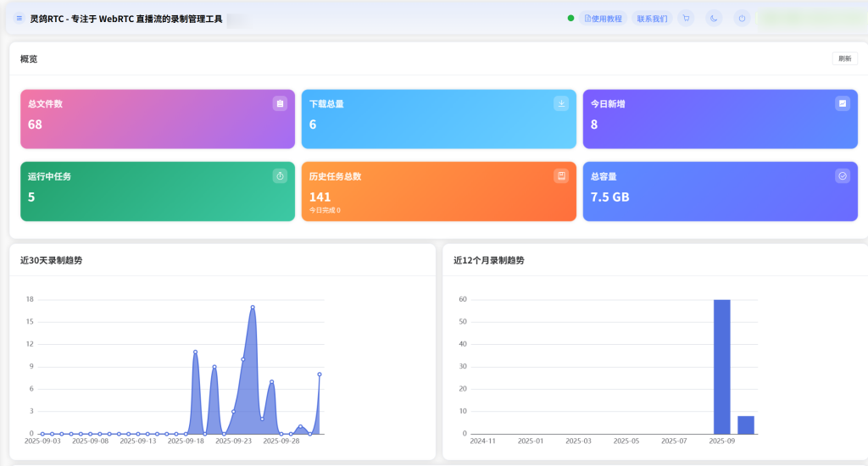Click the 灵鸽RTC app title

(125, 18)
